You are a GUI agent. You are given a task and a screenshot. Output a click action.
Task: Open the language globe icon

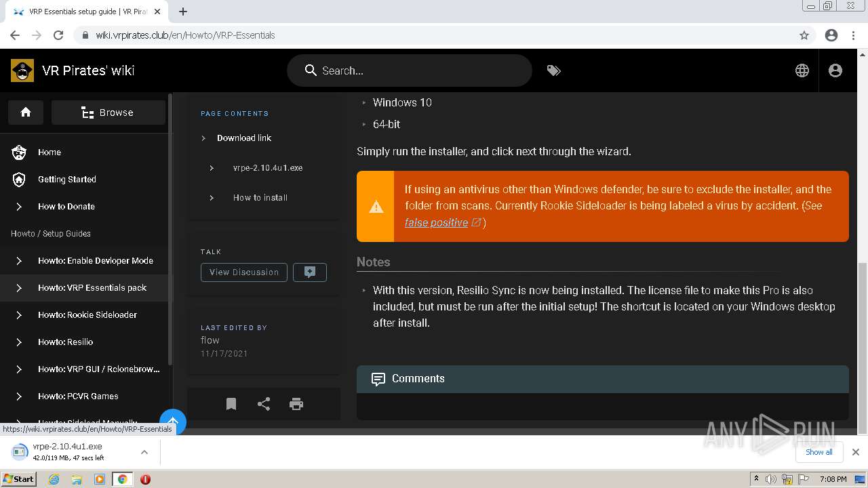(x=802, y=70)
